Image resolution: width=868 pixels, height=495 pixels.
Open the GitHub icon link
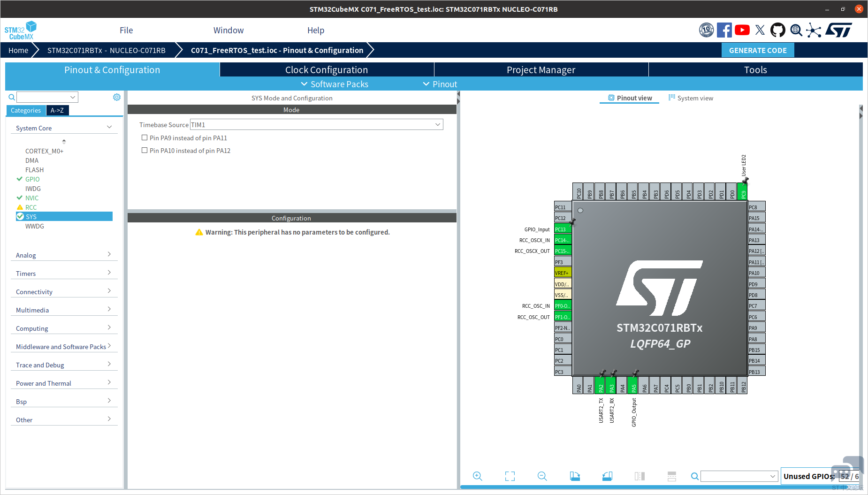pos(778,30)
